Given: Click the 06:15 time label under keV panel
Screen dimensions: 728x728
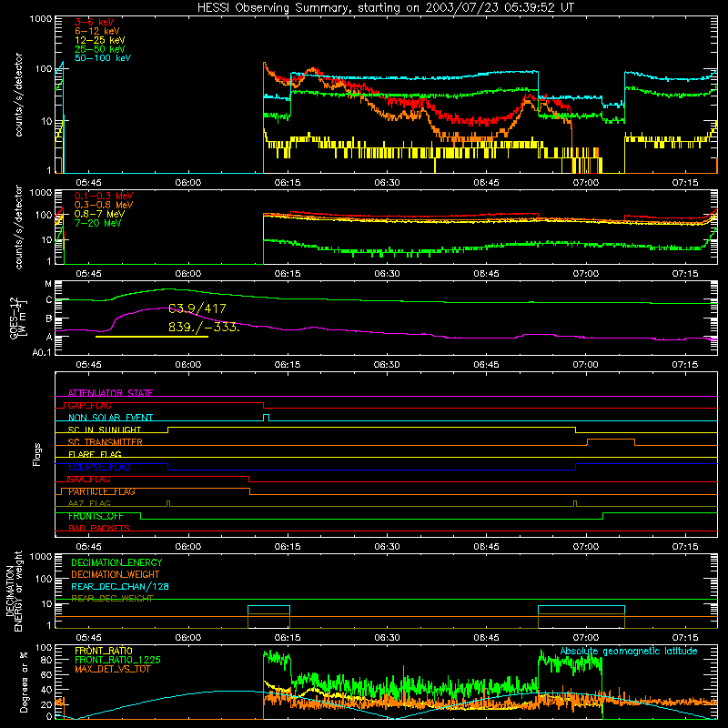Looking at the screenshot, I should click(288, 183).
